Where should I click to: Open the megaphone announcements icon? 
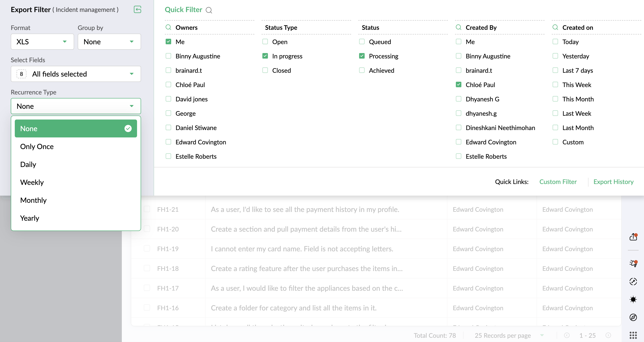point(633,263)
